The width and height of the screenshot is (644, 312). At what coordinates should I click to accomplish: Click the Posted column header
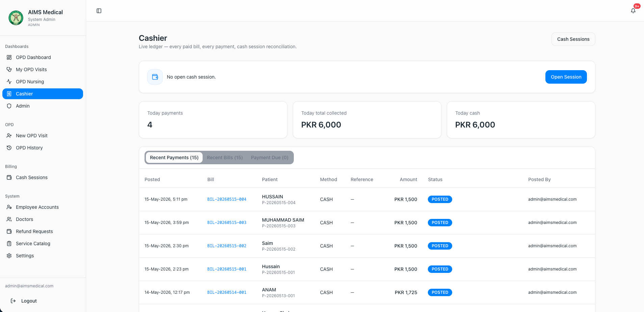click(152, 179)
